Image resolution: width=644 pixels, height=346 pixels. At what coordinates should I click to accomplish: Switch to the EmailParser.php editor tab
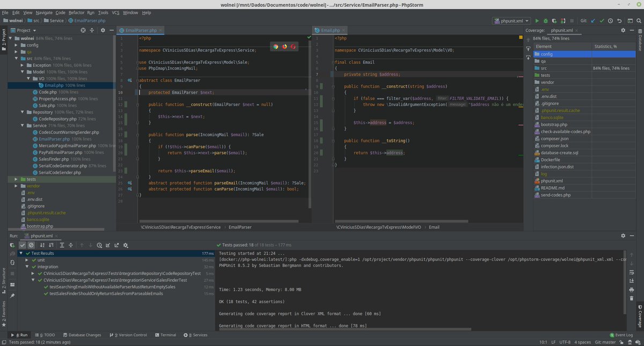coord(141,31)
